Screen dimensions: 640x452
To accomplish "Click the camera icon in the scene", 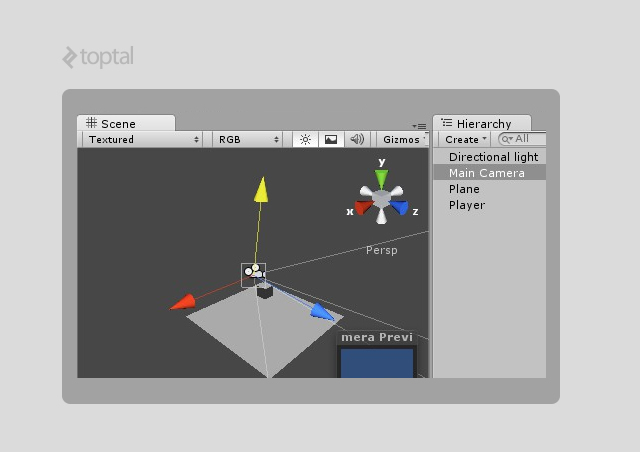I will click(x=254, y=275).
